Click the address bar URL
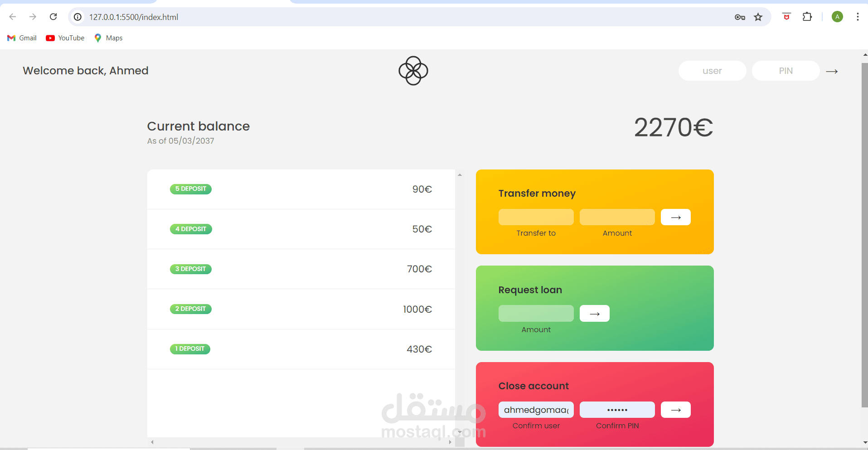The width and height of the screenshot is (868, 450). coord(134,17)
